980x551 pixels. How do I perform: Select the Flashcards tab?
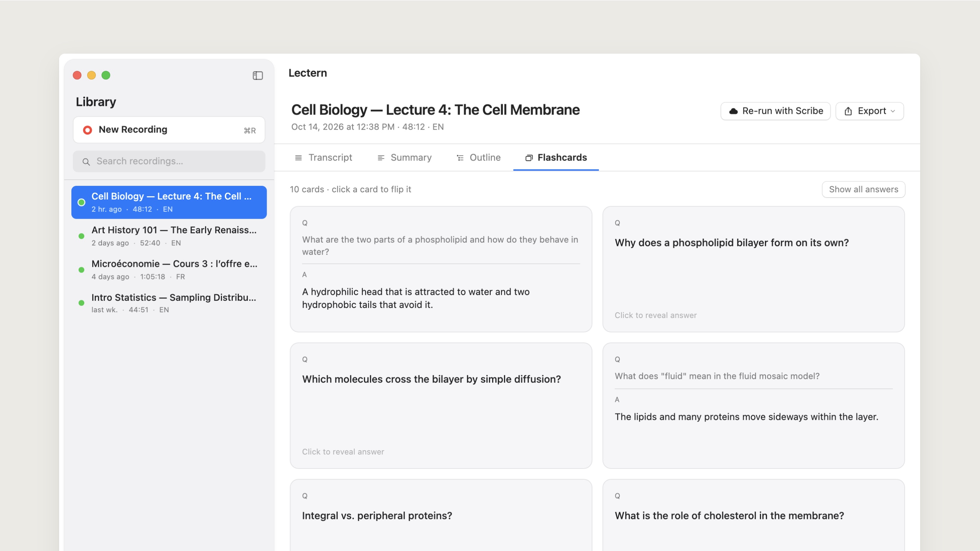click(556, 157)
